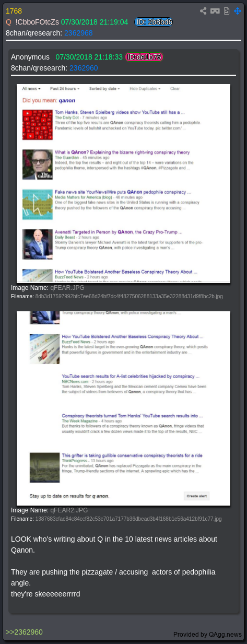Click the filename starting 1387683cfae84

128,519
